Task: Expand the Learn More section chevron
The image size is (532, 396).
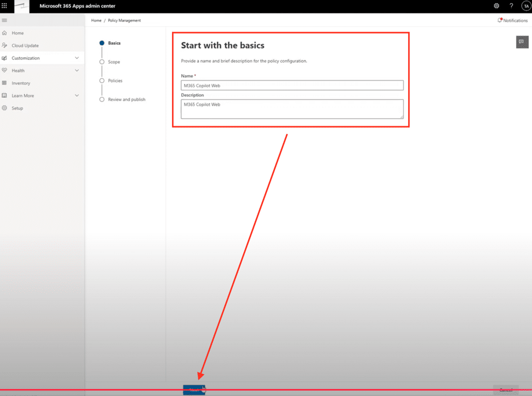Action: 77,96
